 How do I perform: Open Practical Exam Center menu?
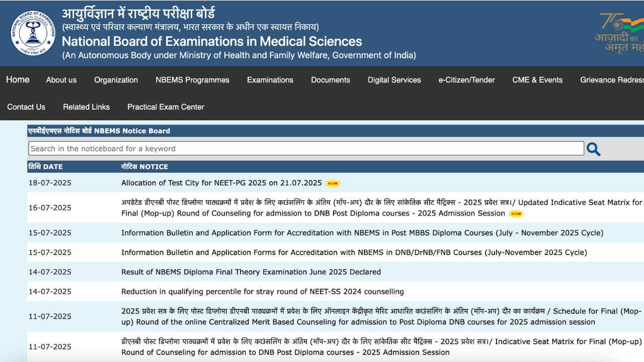(x=166, y=107)
